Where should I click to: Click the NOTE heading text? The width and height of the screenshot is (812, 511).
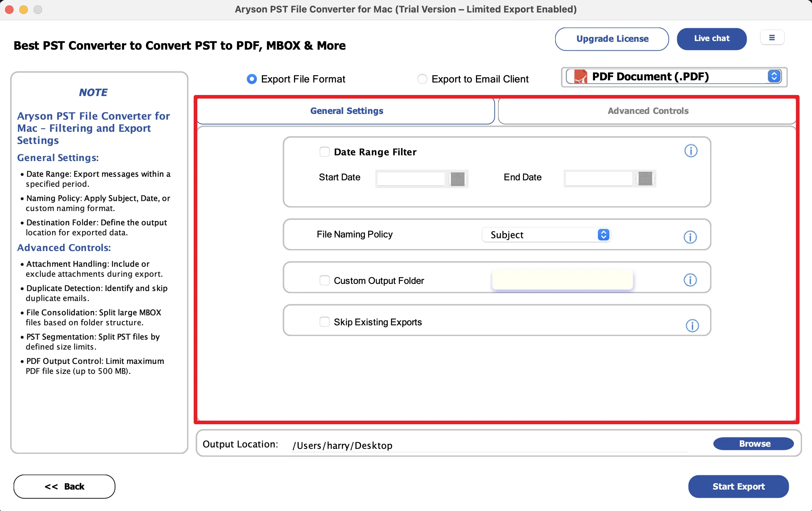click(93, 92)
